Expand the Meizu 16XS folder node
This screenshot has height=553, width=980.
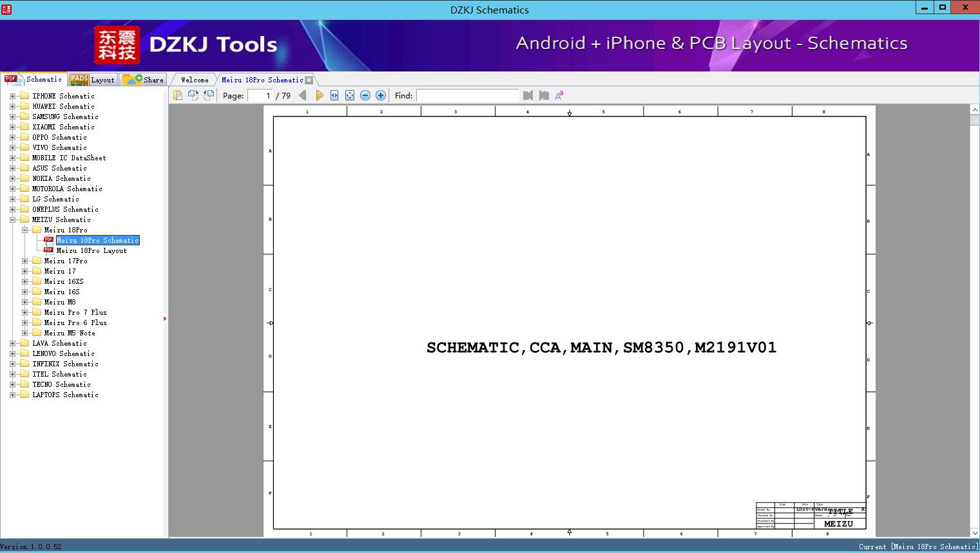tap(24, 281)
